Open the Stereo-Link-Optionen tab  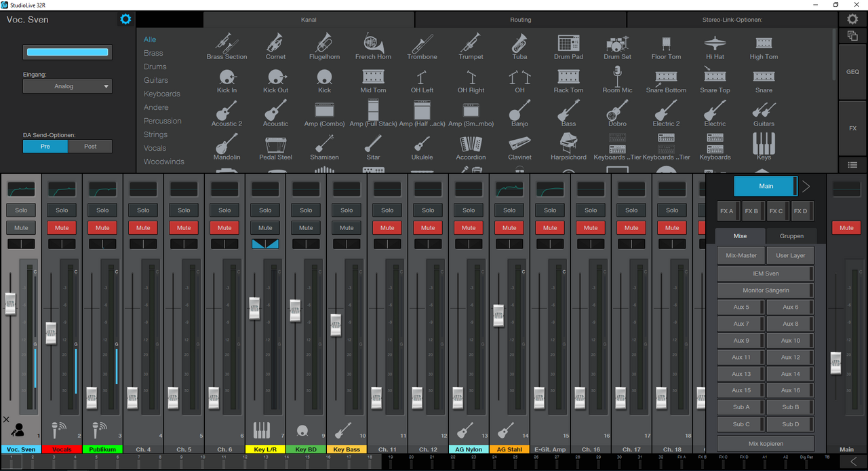point(732,20)
